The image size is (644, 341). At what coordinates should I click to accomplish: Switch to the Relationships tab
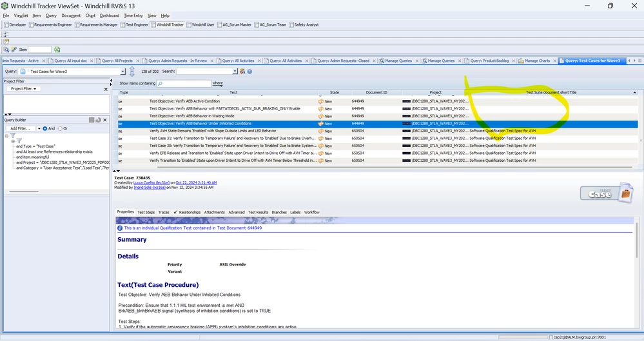pos(187,213)
